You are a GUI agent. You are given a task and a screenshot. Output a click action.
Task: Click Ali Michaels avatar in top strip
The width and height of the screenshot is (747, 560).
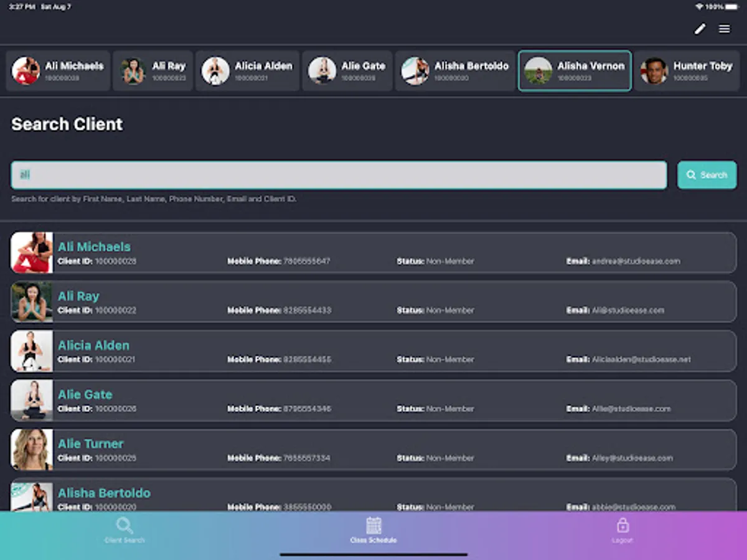click(26, 71)
